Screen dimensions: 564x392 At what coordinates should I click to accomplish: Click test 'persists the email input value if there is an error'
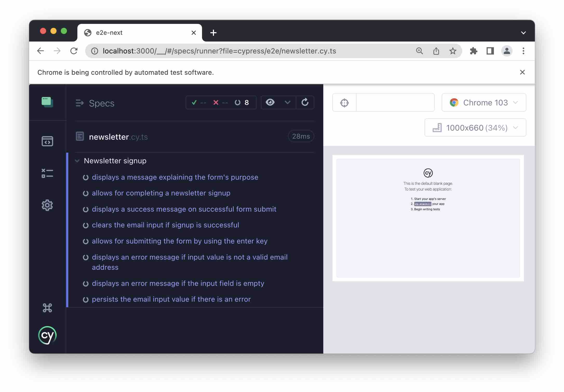[x=171, y=299]
